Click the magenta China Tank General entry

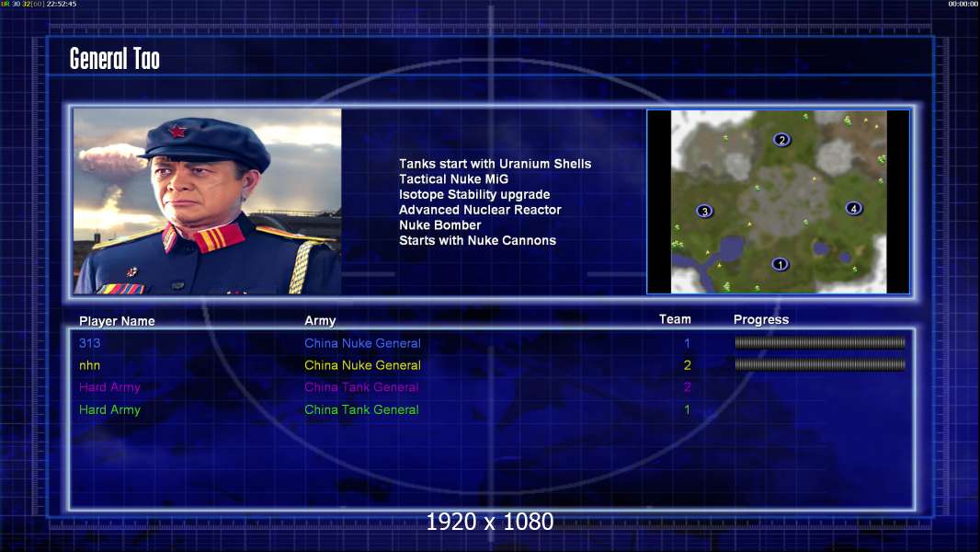click(361, 387)
